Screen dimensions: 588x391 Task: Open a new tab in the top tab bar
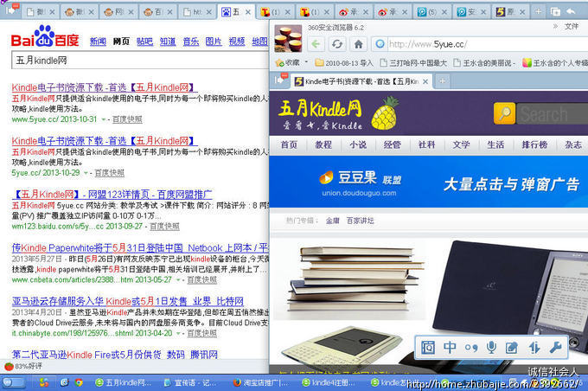click(538, 11)
